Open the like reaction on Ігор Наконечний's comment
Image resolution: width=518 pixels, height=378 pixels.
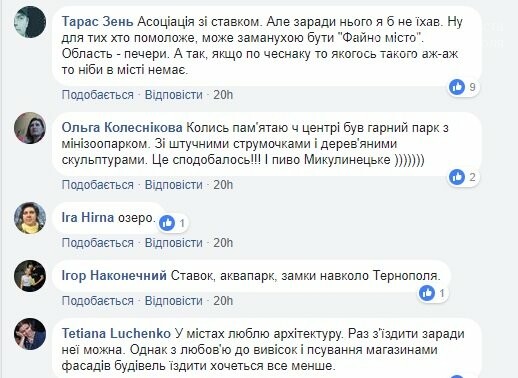(427, 293)
